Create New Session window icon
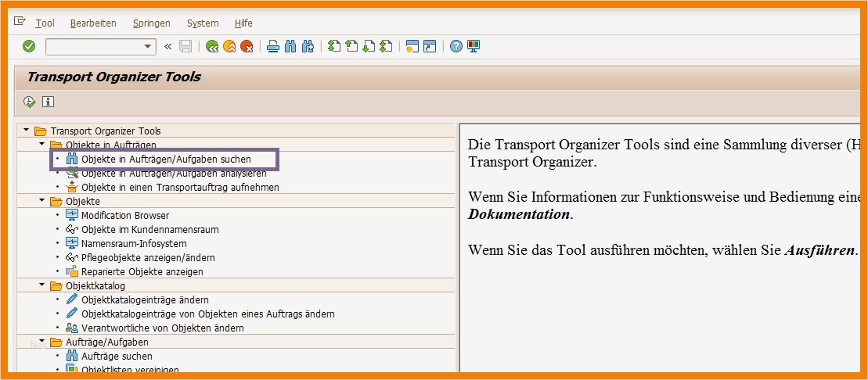Viewport: 868px width, 380px height. [x=412, y=46]
